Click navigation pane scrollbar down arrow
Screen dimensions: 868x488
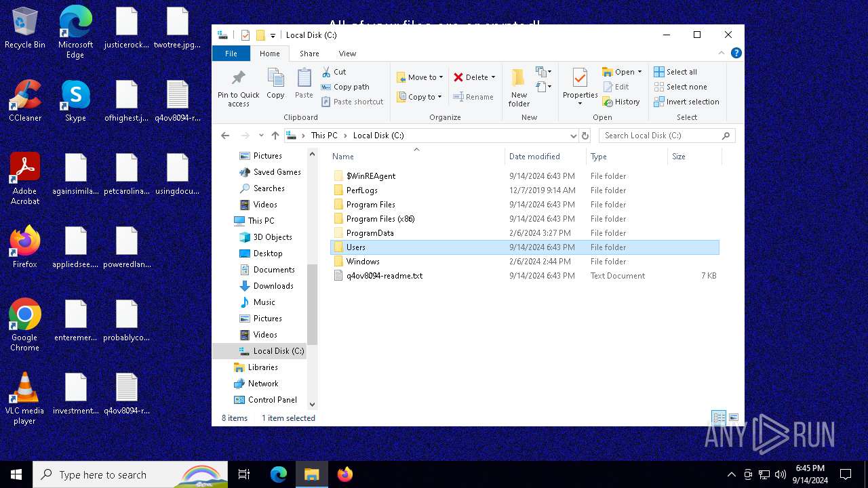point(313,405)
